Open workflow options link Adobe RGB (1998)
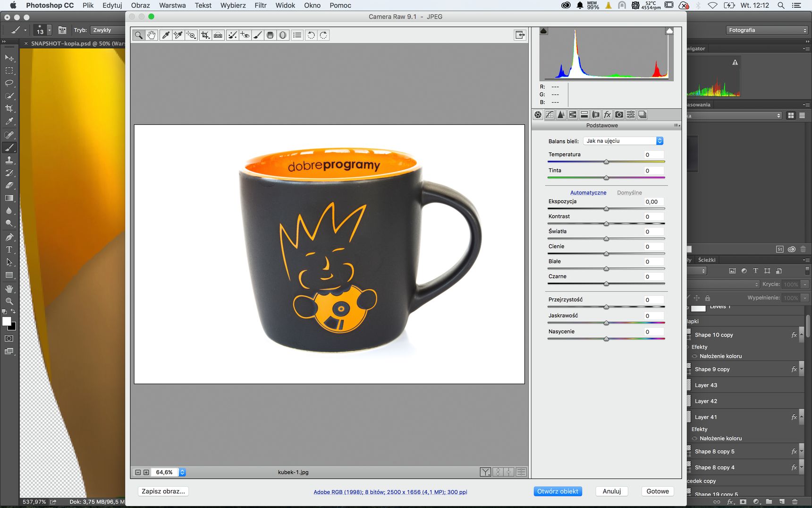The height and width of the screenshot is (508, 812). 390,492
